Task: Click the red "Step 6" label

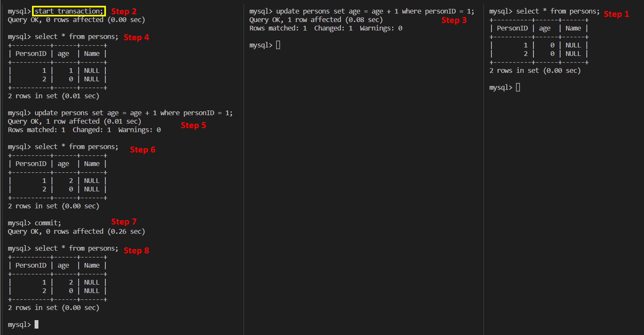Action: pos(142,150)
